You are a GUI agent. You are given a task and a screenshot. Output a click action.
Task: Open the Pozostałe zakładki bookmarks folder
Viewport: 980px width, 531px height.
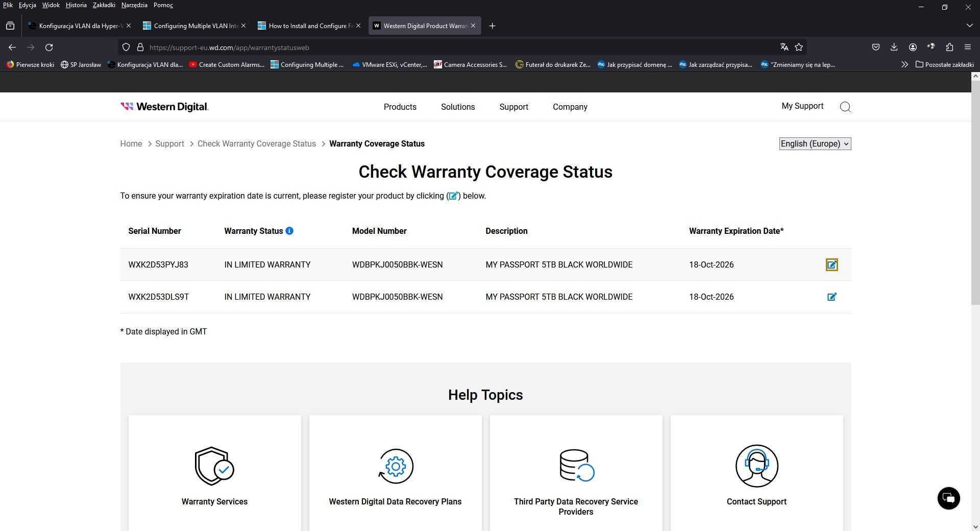coord(944,64)
